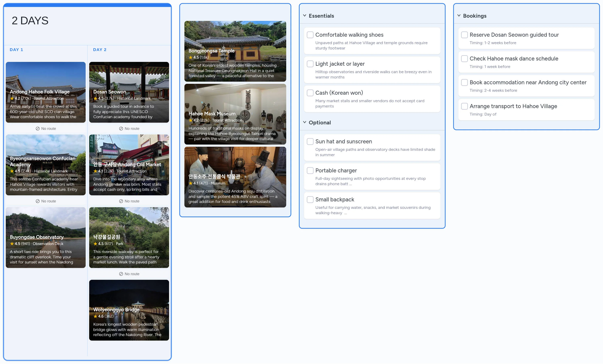Click the star icon on Wolyeonggyo Bridge card
This screenshot has height=364, width=603.
(95, 316)
